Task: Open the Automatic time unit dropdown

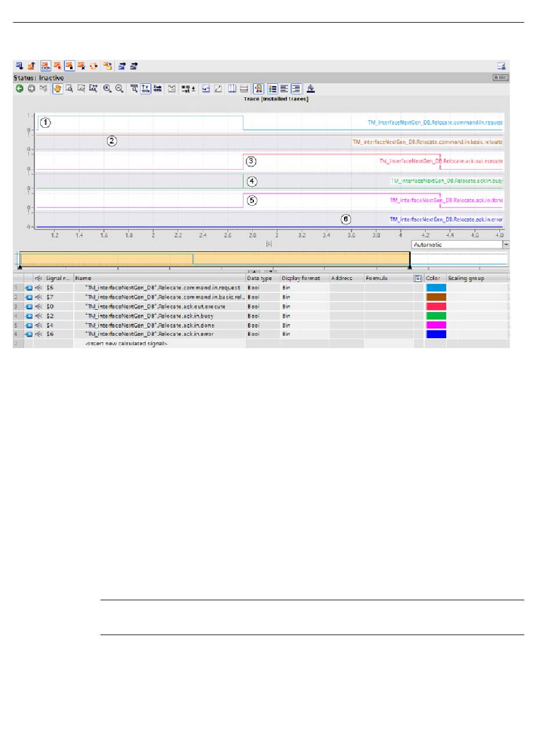Action: coord(506,245)
